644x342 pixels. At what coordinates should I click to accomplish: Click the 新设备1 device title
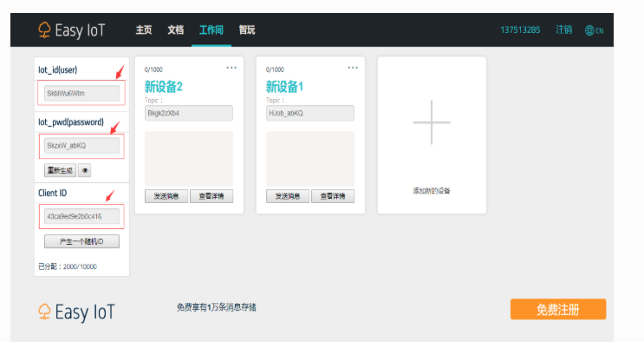click(284, 87)
